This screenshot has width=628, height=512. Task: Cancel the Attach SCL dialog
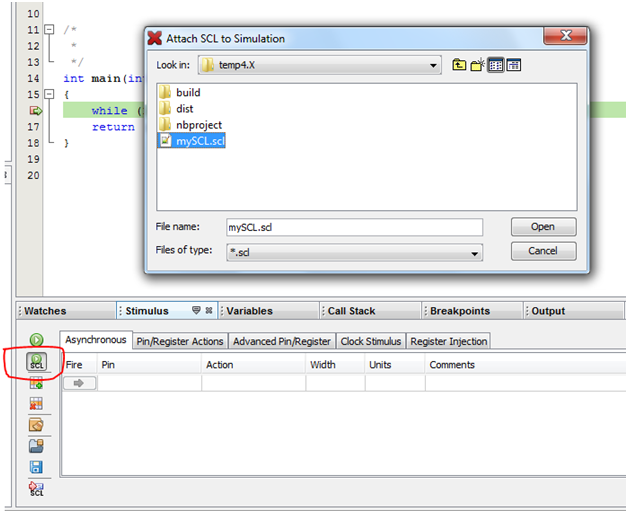pos(543,251)
